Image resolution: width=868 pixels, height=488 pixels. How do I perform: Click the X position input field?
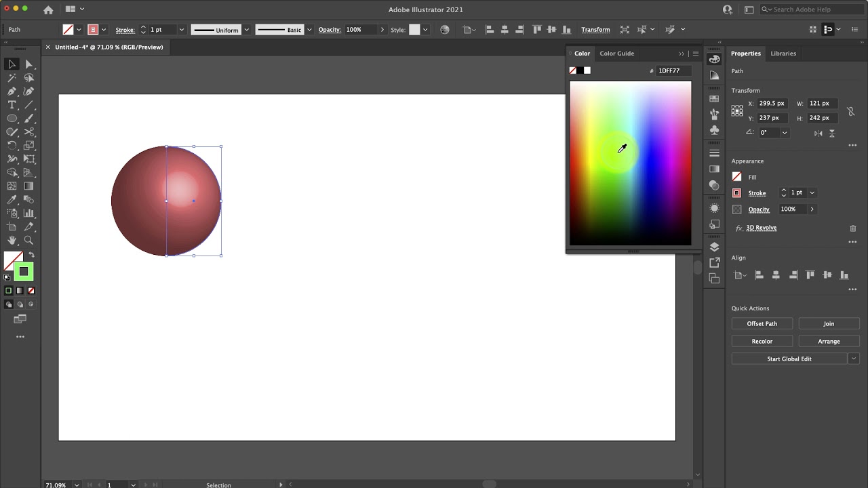click(x=772, y=104)
